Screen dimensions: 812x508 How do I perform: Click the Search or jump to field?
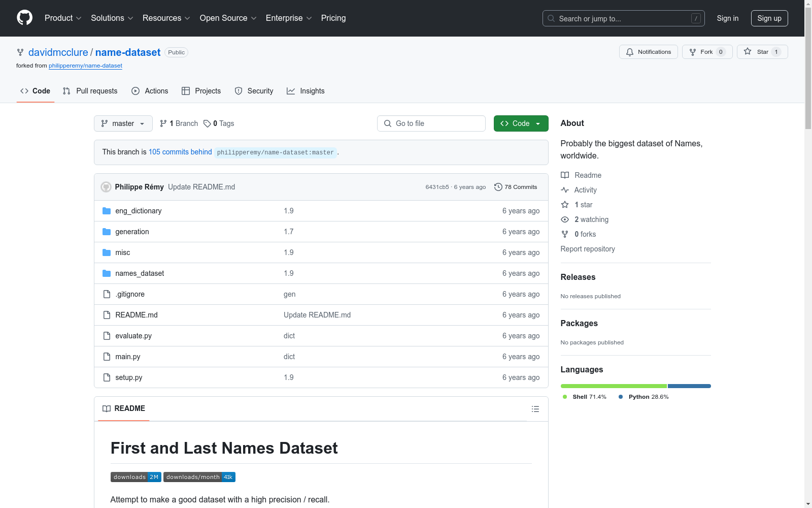pos(624,18)
